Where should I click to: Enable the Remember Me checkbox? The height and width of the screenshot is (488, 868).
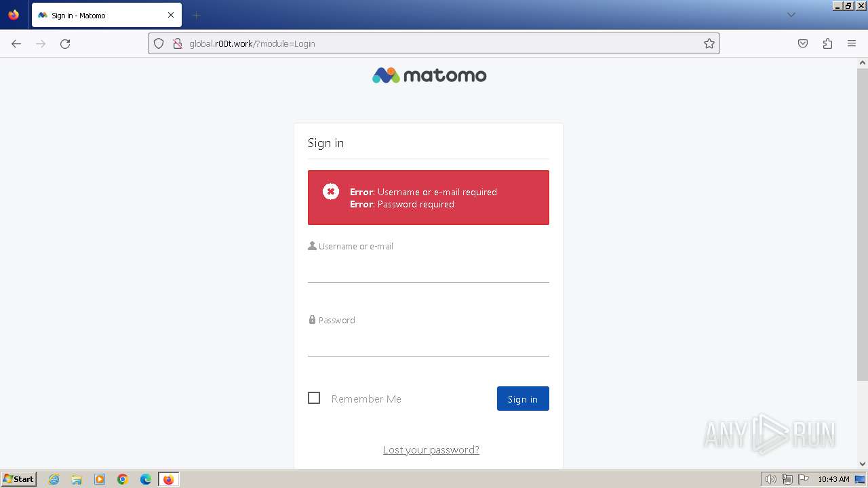[x=314, y=398]
